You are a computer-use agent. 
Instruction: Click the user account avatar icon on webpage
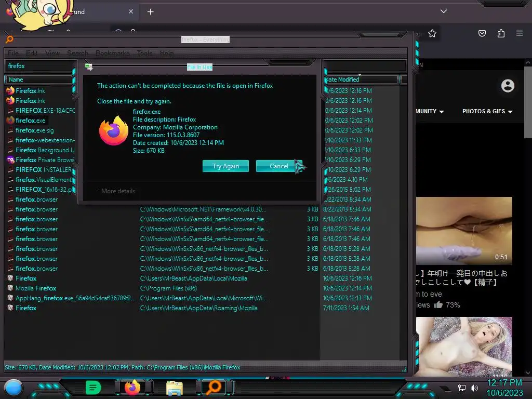508,86
